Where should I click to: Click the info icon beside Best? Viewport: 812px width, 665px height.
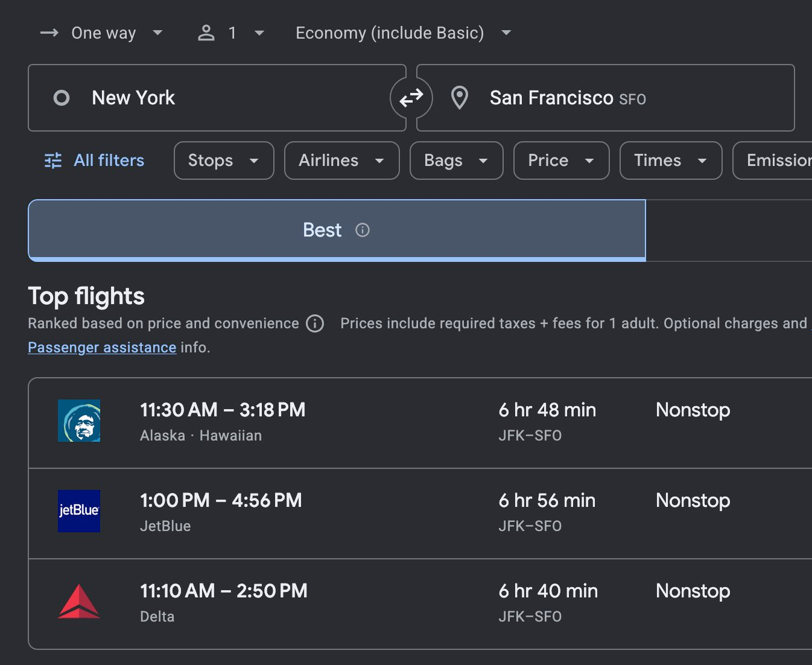pyautogui.click(x=363, y=230)
